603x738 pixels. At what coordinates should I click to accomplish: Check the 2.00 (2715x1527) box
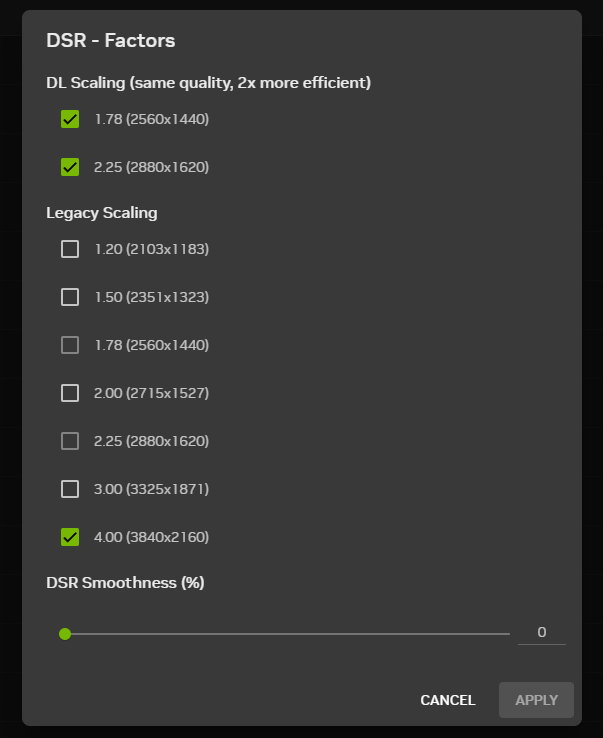(x=70, y=393)
